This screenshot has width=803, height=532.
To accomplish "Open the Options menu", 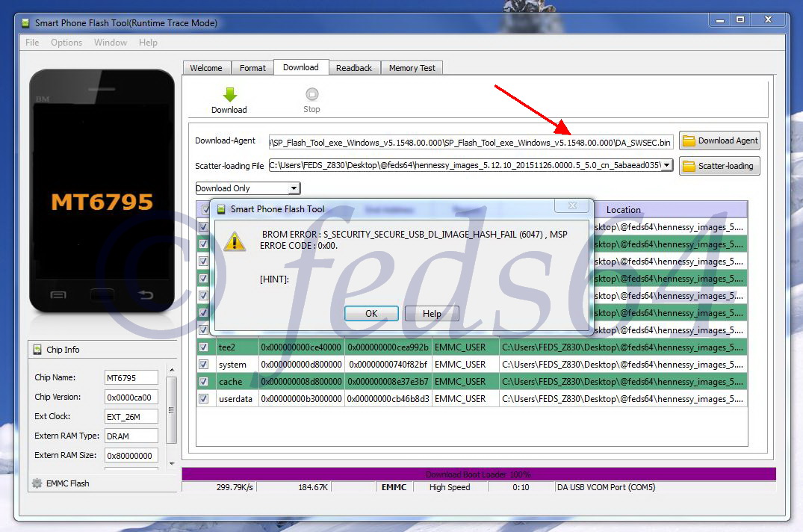I will [66, 43].
